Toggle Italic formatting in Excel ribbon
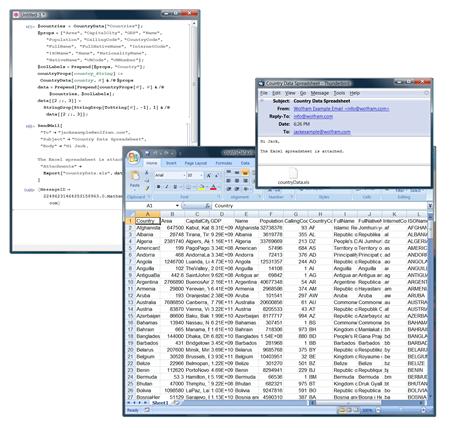This screenshot has height=428, width=452. pos(167,187)
